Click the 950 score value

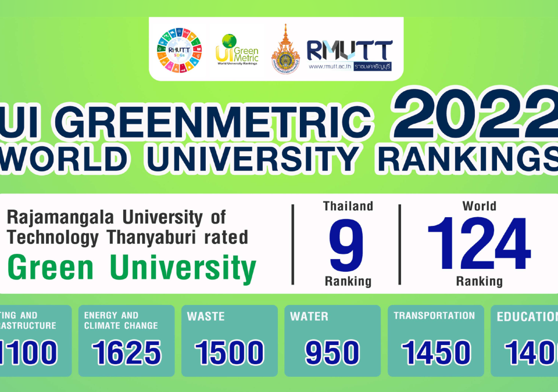332,353
